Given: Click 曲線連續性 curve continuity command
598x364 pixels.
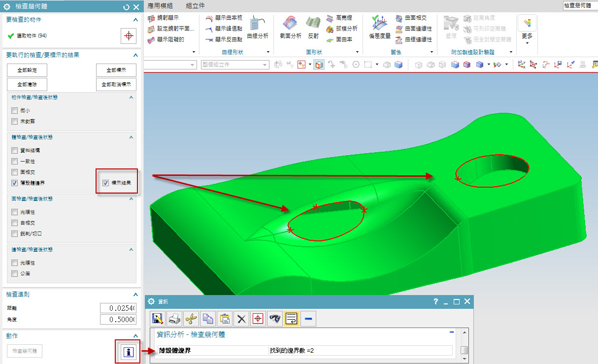Looking at the screenshot, I should (414, 39).
